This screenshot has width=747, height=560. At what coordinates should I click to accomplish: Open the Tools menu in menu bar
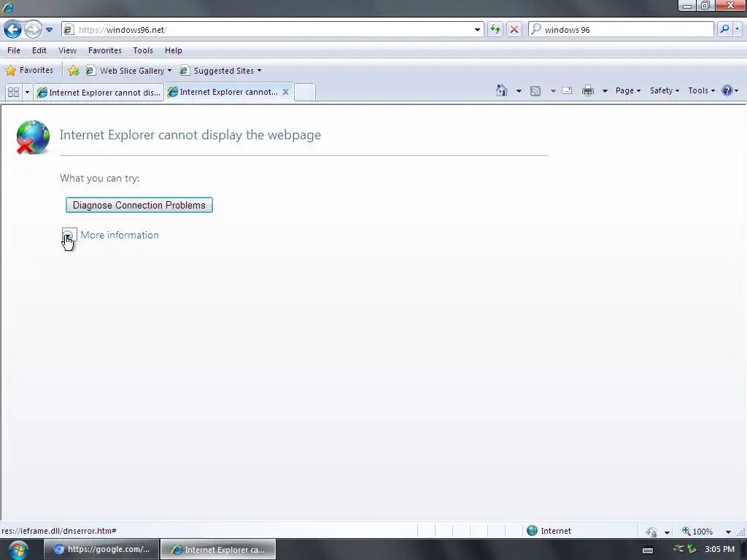pos(143,50)
